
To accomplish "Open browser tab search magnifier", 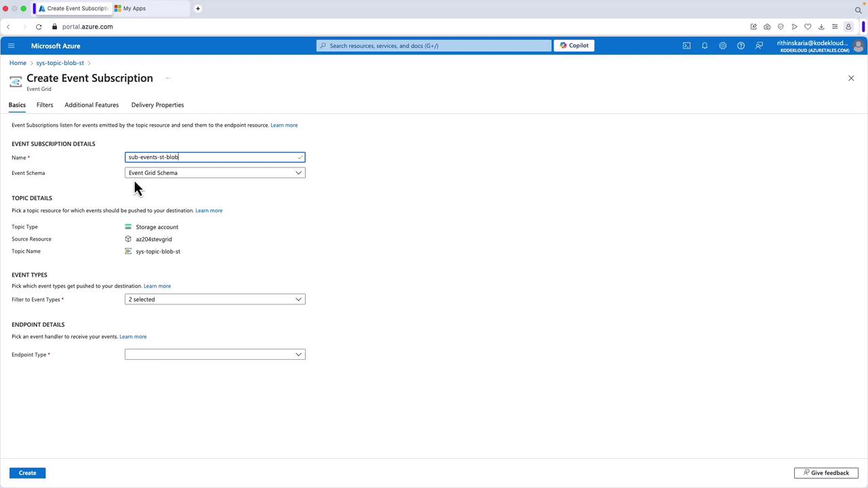I will click(858, 9).
